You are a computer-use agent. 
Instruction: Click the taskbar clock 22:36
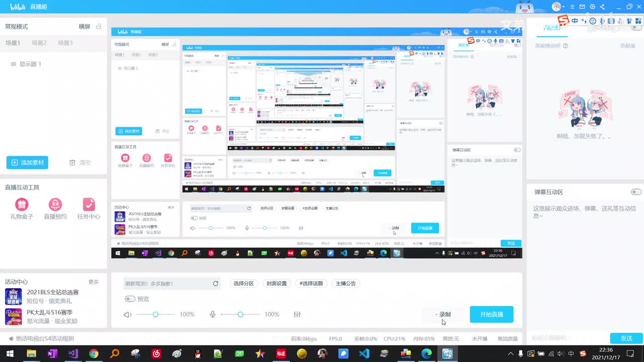coord(606,353)
